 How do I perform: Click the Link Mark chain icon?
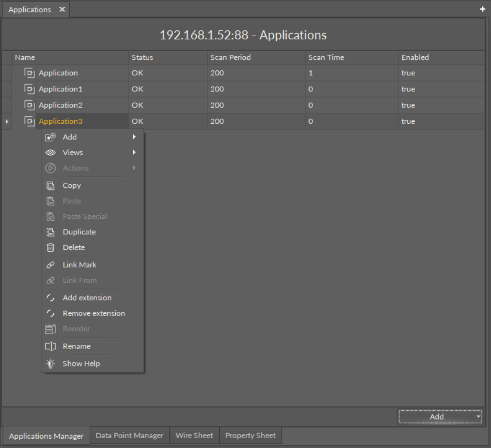pyautogui.click(x=51, y=265)
